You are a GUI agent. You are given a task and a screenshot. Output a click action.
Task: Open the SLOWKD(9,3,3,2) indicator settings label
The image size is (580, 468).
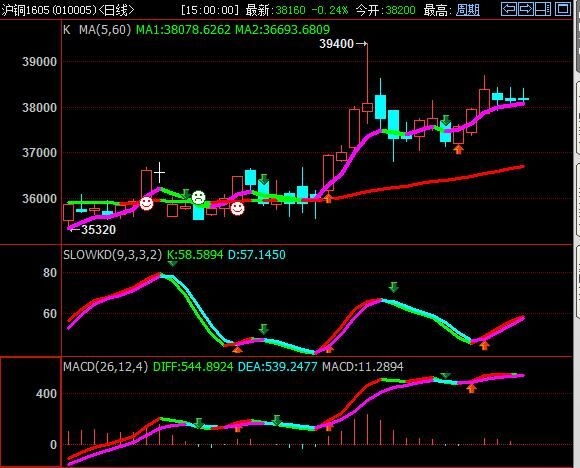point(112,255)
